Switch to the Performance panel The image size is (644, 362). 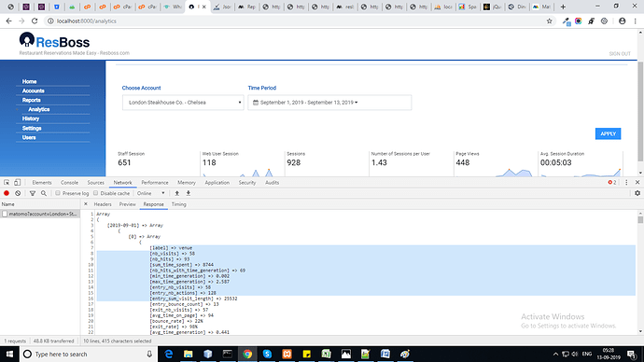(155, 182)
